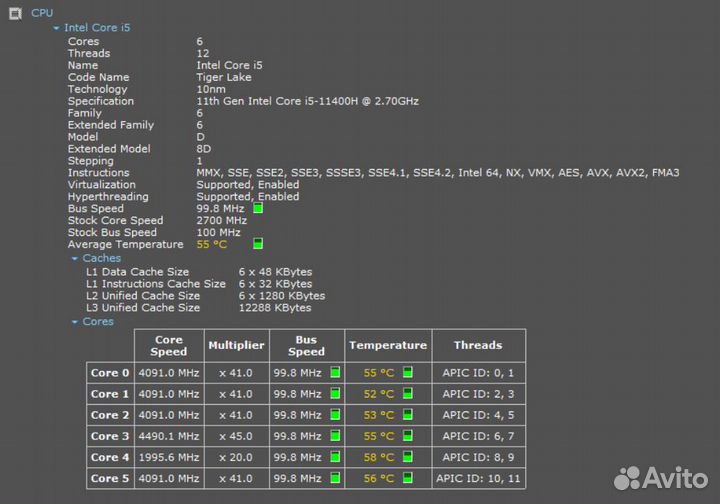Image resolution: width=720 pixels, height=504 pixels.
Task: Click the CPU heading text
Action: click(42, 12)
